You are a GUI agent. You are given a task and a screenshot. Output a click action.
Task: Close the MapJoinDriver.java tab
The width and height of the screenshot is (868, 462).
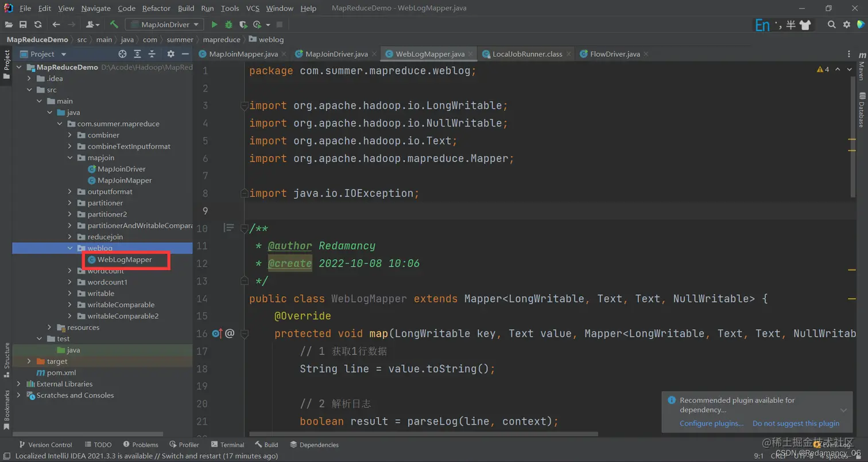[x=374, y=54]
